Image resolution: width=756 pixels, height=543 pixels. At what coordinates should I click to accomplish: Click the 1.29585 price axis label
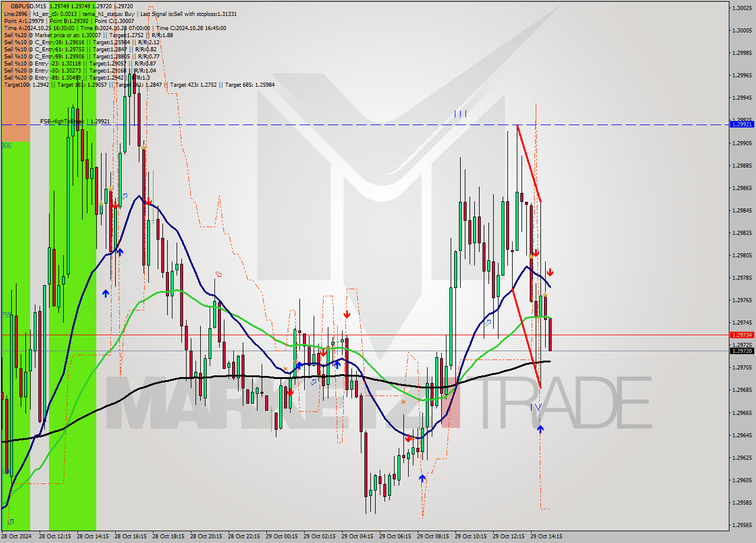point(742,503)
